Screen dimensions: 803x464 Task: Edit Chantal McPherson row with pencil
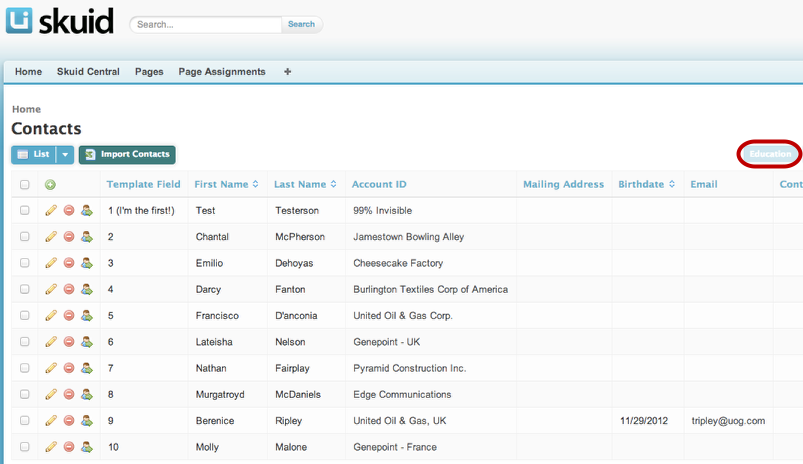[x=51, y=237]
